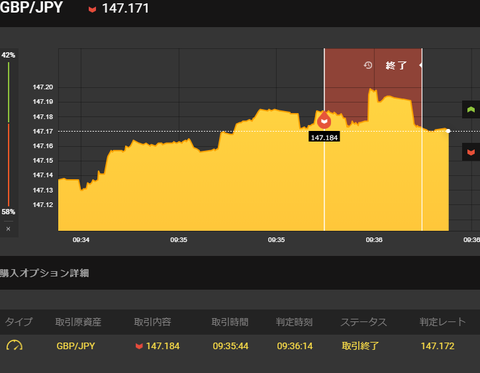
Task: Click the 147.20 price axis label
Action: pos(43,87)
